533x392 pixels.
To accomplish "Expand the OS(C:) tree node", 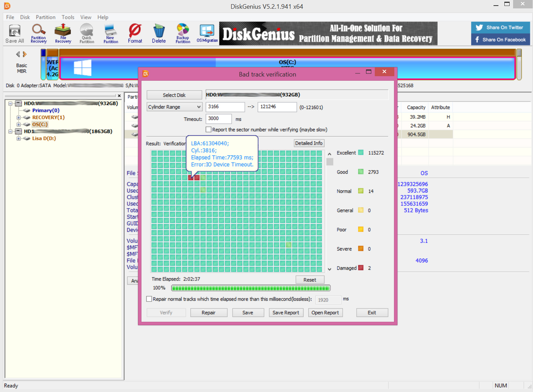I will click(19, 124).
